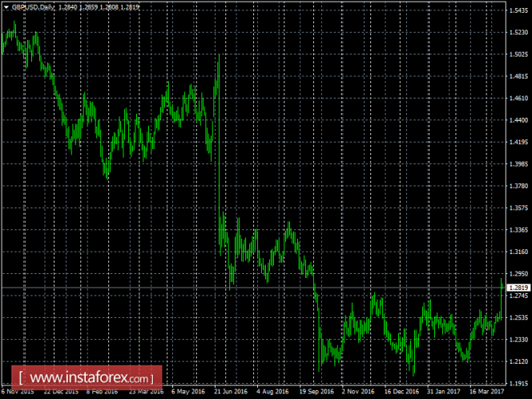
Task: Select the 6 May 2016 date marker
Action: (x=188, y=392)
